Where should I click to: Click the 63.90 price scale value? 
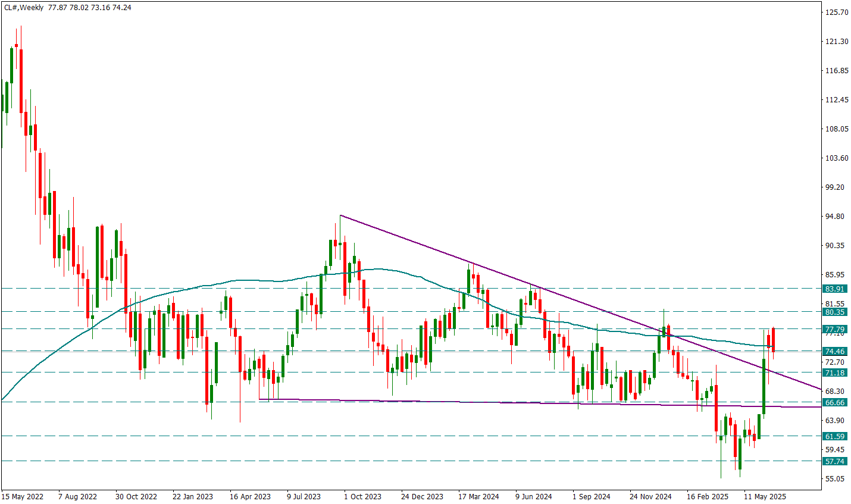836,420
